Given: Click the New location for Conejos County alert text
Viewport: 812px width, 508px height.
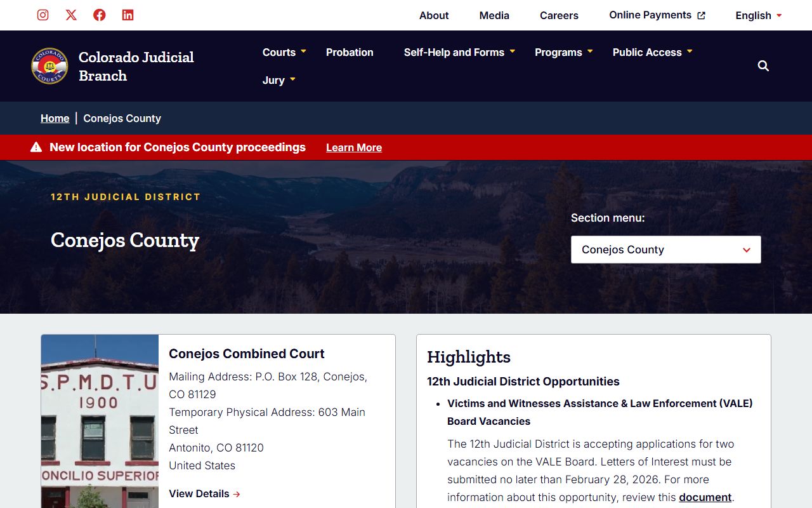Looking at the screenshot, I should click(x=178, y=147).
